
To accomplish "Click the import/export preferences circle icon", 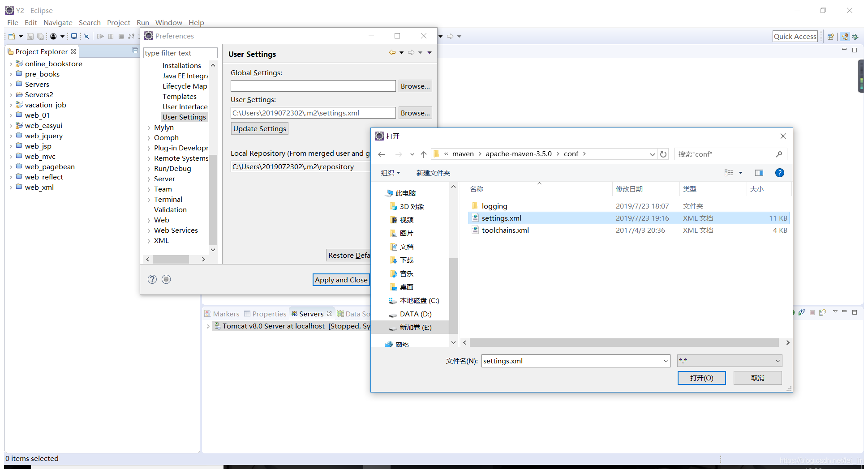I will coord(166,279).
